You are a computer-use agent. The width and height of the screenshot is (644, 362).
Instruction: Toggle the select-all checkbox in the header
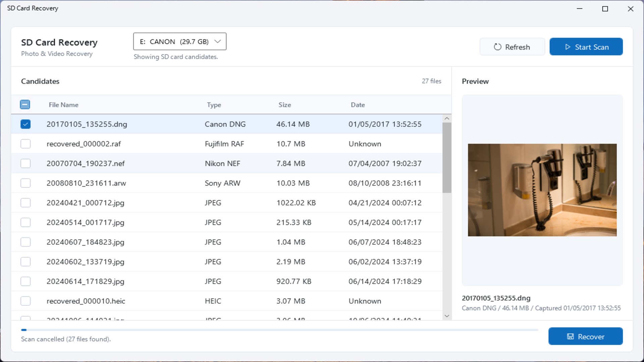click(x=25, y=105)
